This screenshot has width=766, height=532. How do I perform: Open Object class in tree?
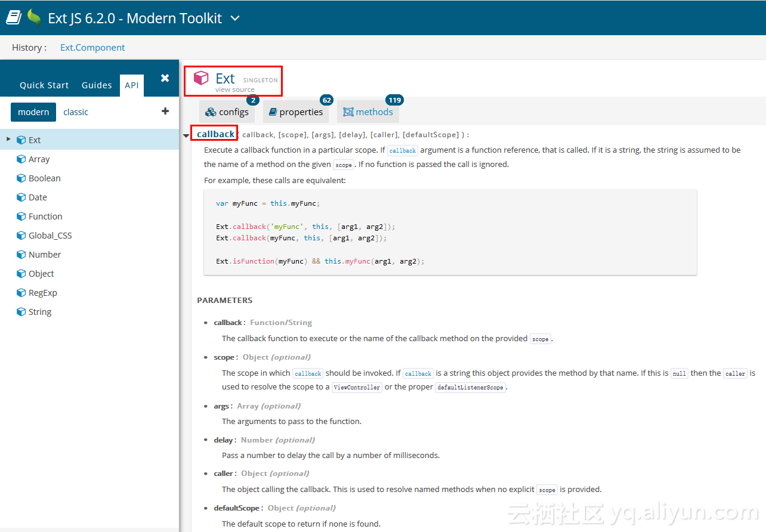pos(41,274)
